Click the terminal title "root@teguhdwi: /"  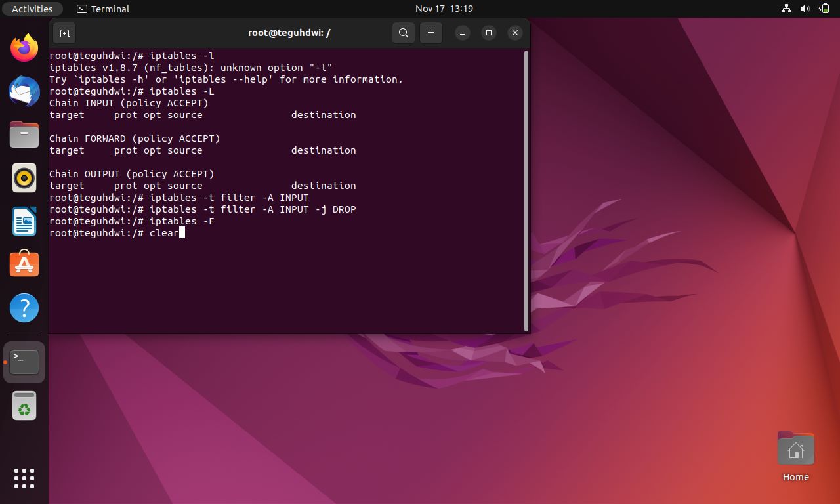tap(289, 33)
